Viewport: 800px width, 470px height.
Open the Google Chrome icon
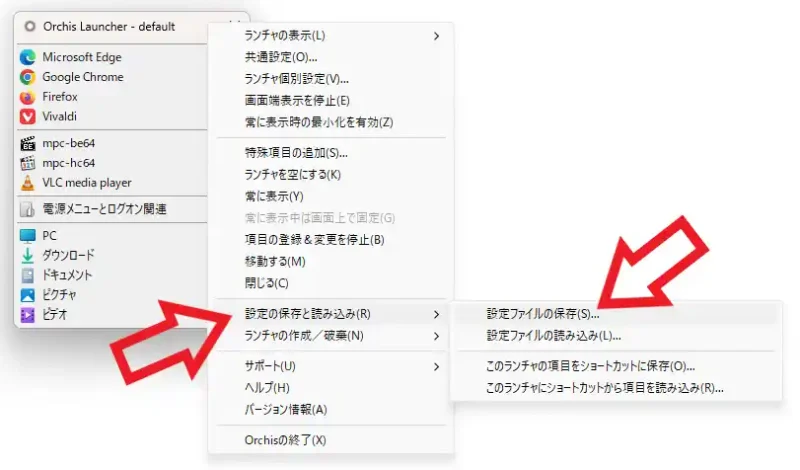[x=28, y=77]
